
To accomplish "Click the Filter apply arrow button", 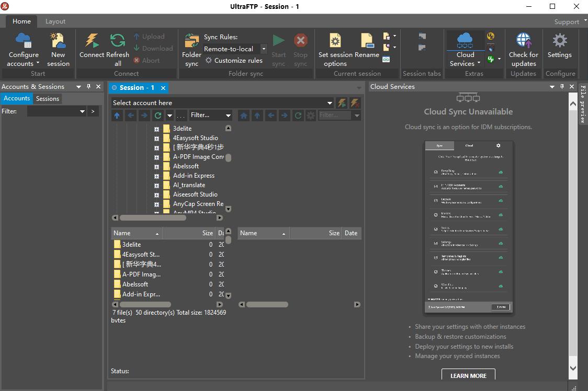I will tap(93, 111).
